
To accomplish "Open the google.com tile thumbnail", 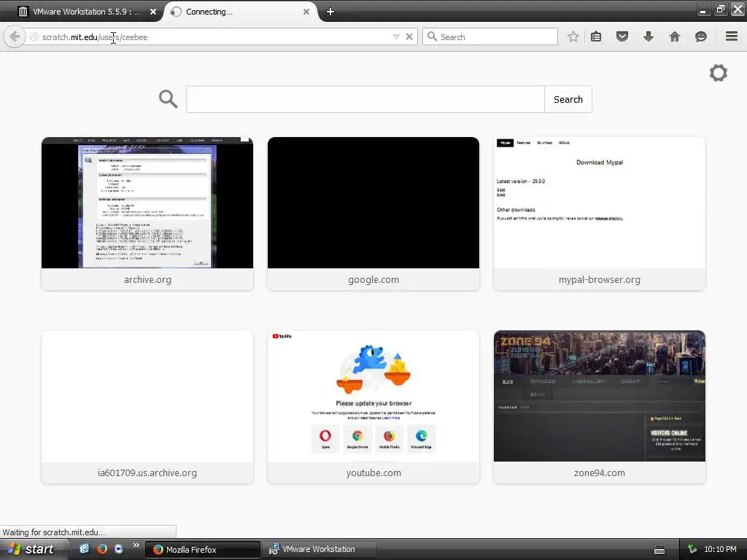I will coord(373,203).
